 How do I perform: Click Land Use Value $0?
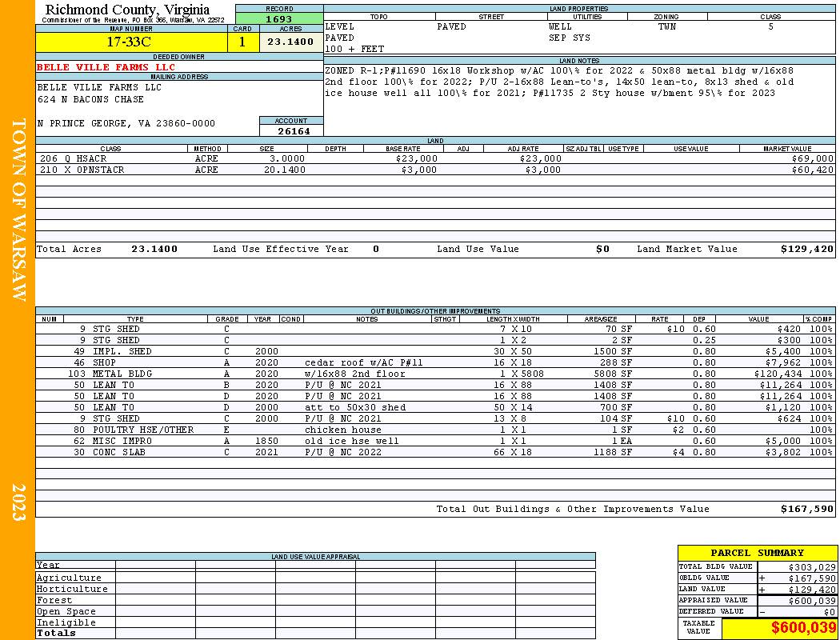[602, 249]
